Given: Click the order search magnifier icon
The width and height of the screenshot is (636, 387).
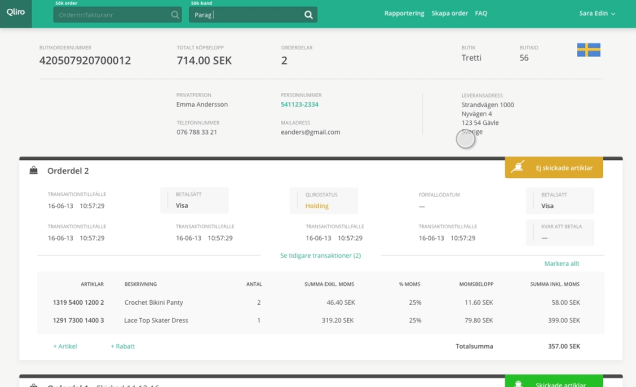Looking at the screenshot, I should pyautogui.click(x=175, y=15).
